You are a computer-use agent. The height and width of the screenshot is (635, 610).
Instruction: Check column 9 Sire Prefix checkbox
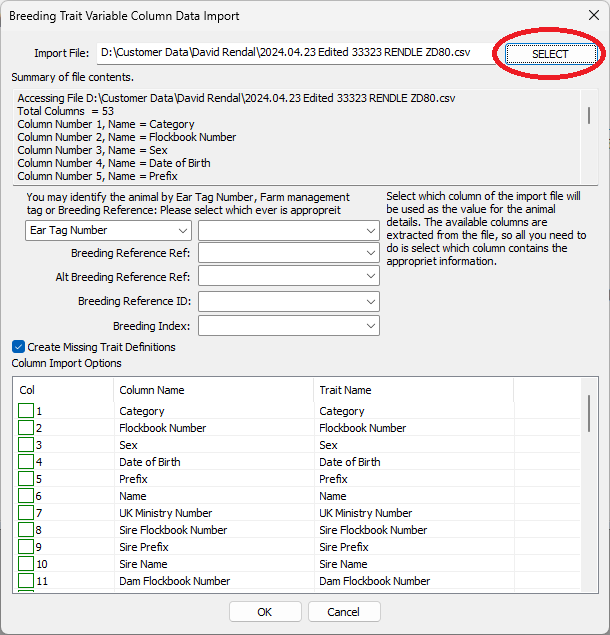pos(26,547)
